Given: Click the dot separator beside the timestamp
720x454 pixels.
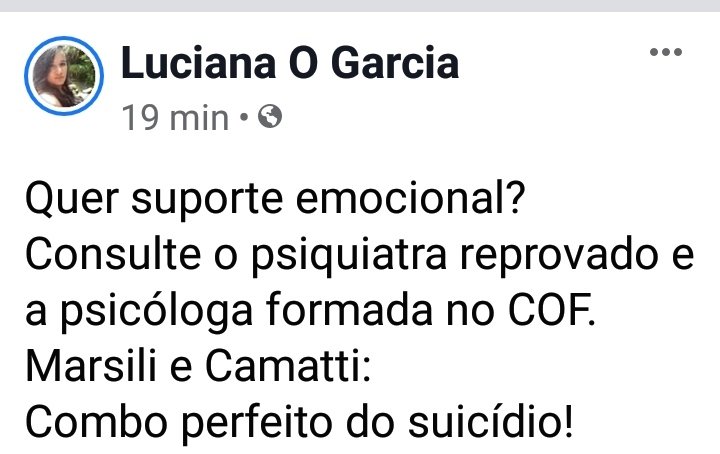Looking at the screenshot, I should click(244, 118).
